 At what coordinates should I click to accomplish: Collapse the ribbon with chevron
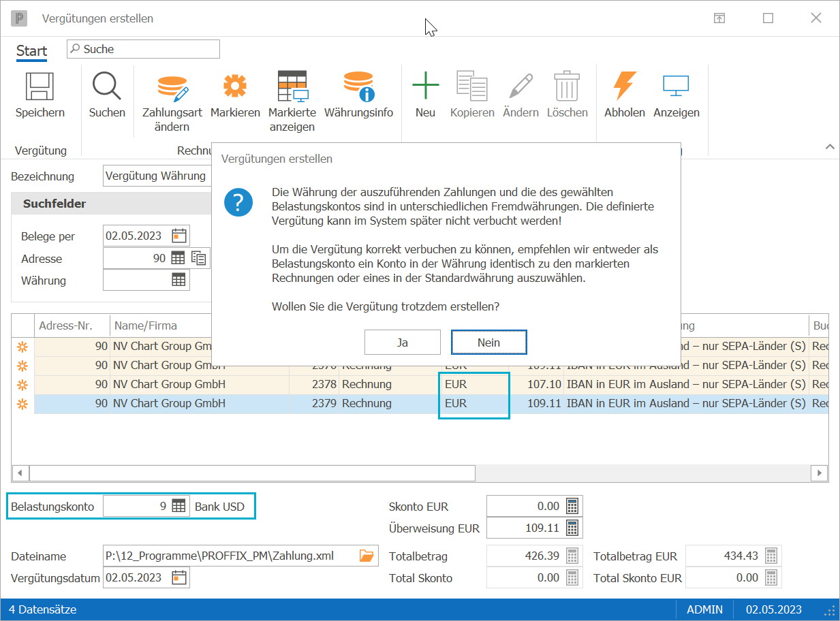pyautogui.click(x=830, y=146)
